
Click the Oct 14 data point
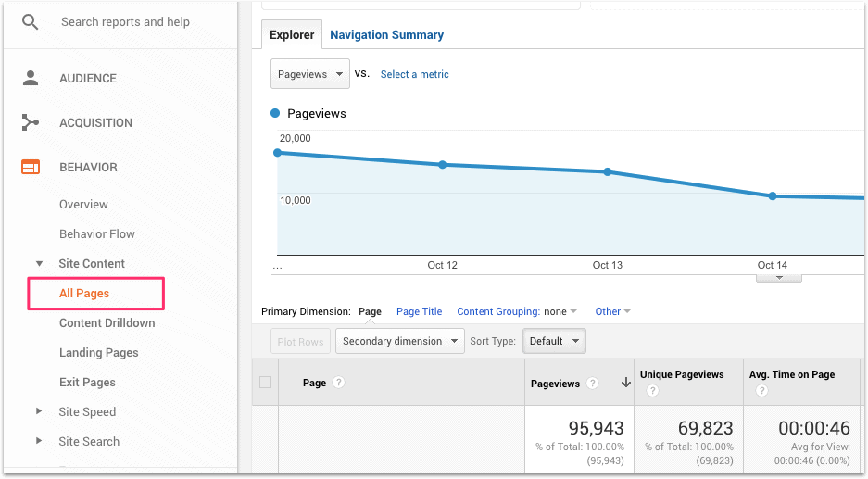tap(773, 196)
